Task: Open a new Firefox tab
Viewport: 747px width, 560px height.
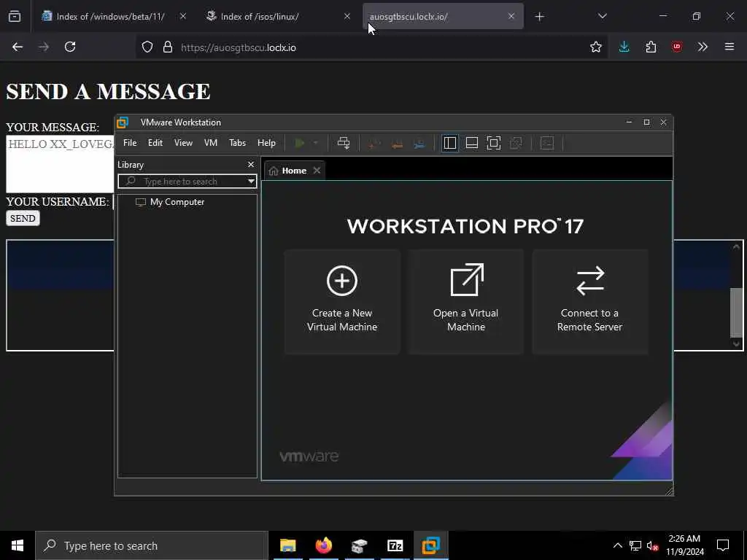Action: pyautogui.click(x=539, y=17)
